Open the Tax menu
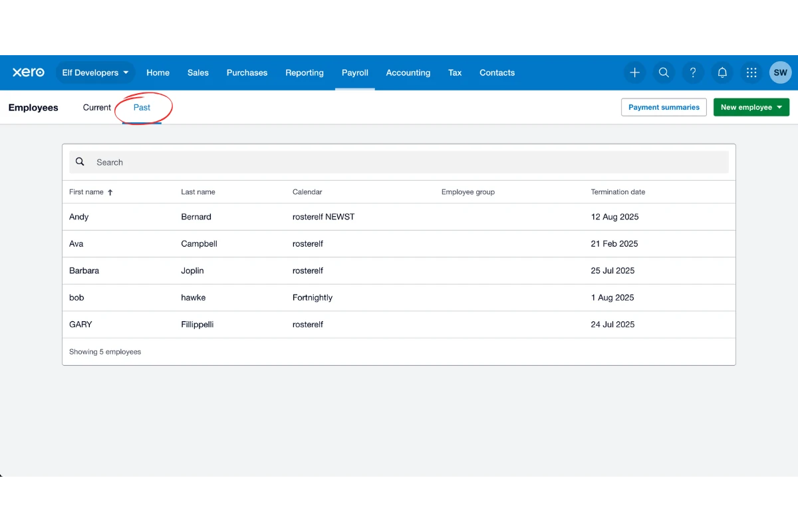The height and width of the screenshot is (532, 798). point(455,72)
